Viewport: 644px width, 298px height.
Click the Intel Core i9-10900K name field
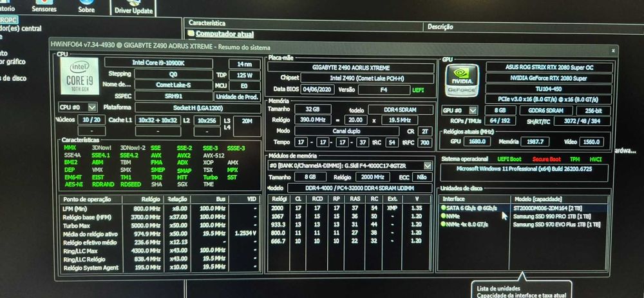[x=158, y=63]
